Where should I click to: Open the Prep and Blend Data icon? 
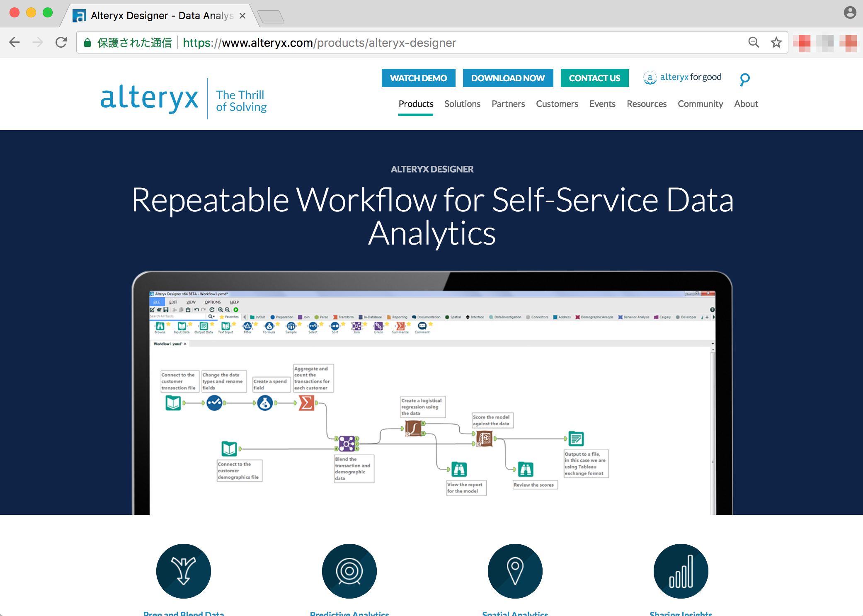click(x=184, y=571)
